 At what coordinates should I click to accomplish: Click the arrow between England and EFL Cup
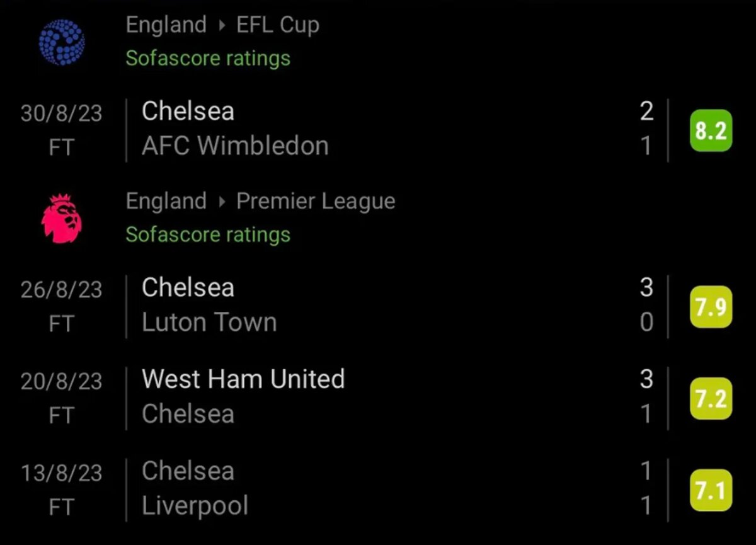pos(222,26)
